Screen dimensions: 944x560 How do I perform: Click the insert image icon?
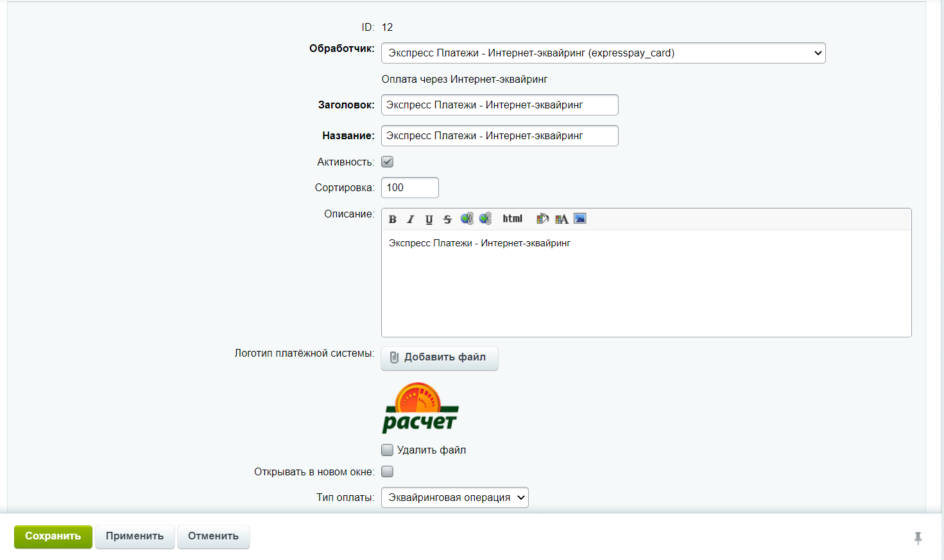pos(580,219)
